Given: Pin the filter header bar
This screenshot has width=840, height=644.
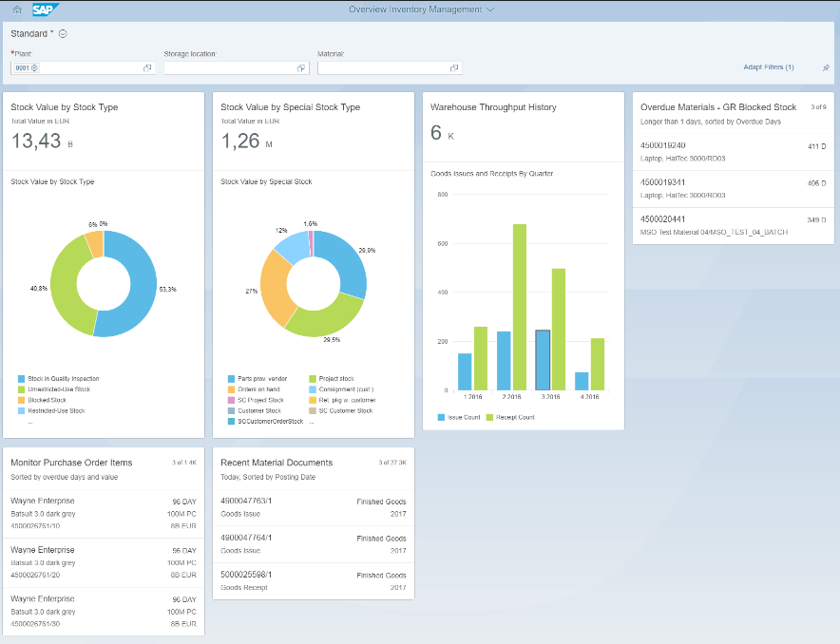Looking at the screenshot, I should click(826, 68).
